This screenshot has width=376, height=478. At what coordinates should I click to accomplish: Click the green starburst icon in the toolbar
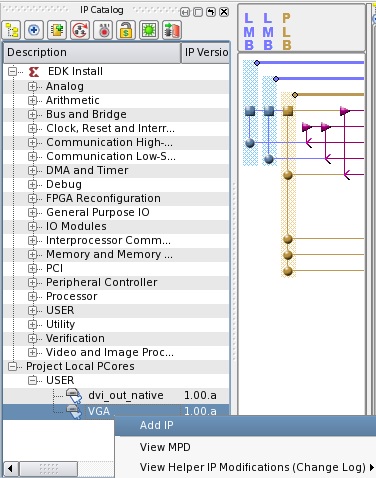149,31
